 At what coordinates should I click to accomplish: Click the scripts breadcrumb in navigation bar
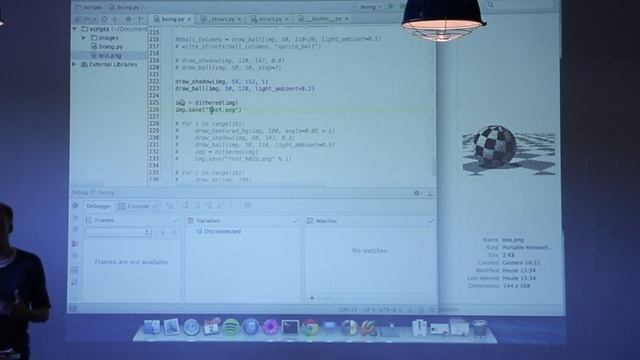(89, 7)
